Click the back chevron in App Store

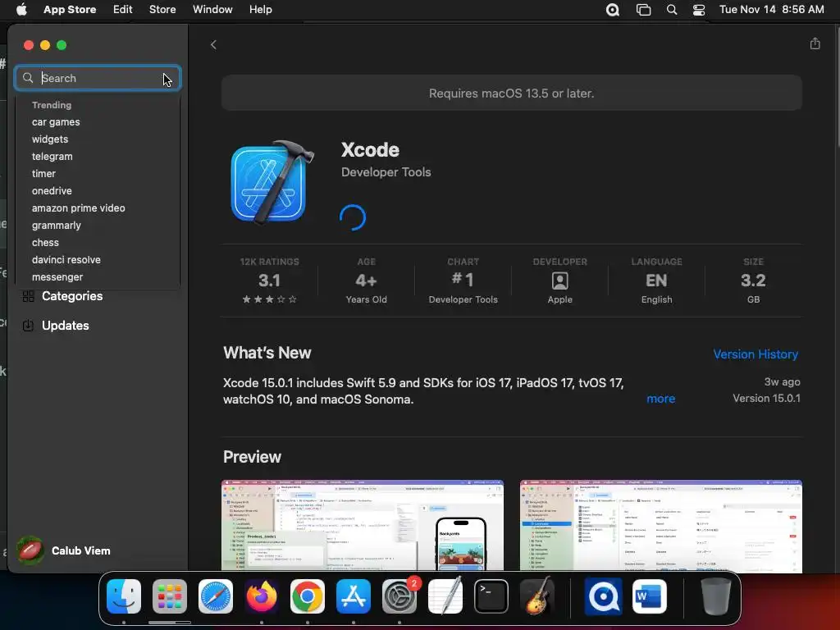pyautogui.click(x=213, y=44)
